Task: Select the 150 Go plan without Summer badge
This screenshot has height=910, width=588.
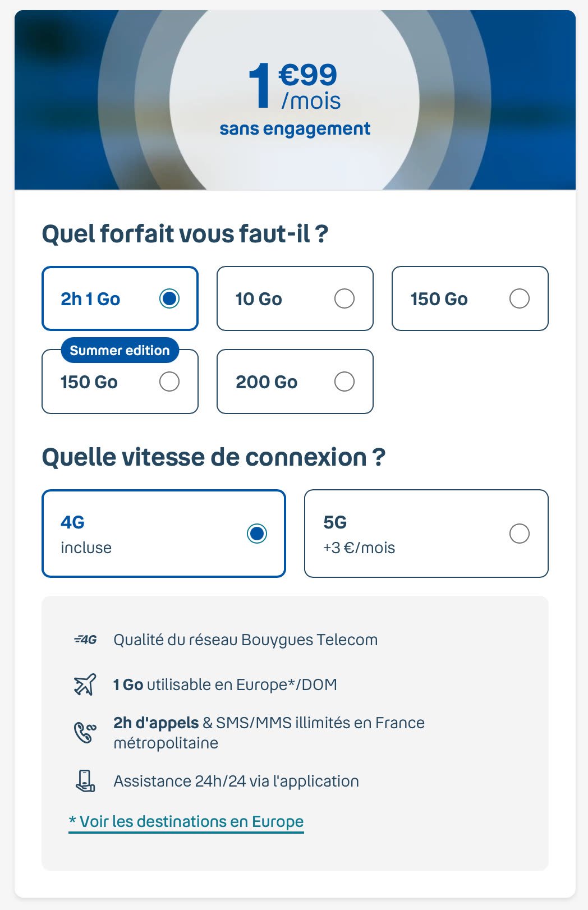Action: click(470, 298)
